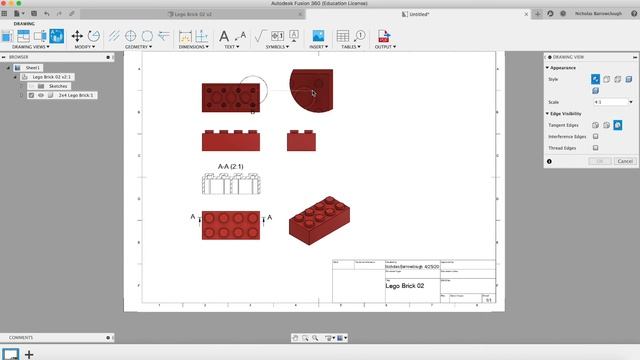Click the Scale value field

coord(610,102)
